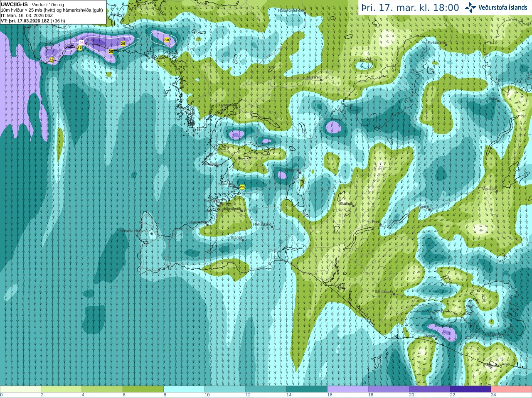Click the 10–12 m/s light teal legend swatch

[x=225, y=390]
